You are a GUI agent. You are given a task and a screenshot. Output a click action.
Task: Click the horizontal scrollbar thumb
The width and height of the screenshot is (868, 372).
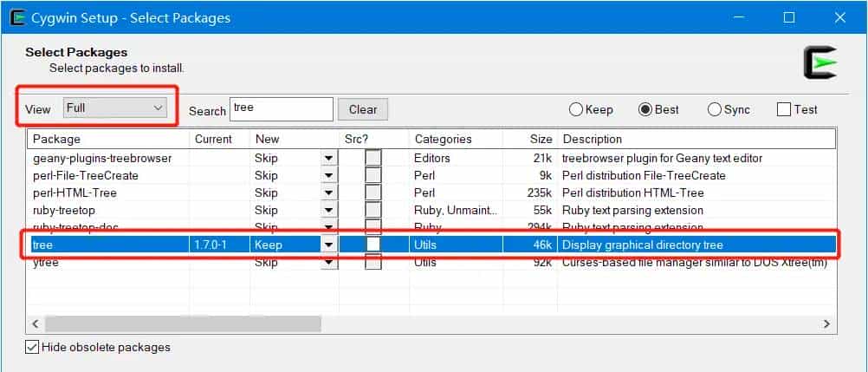[x=184, y=323]
